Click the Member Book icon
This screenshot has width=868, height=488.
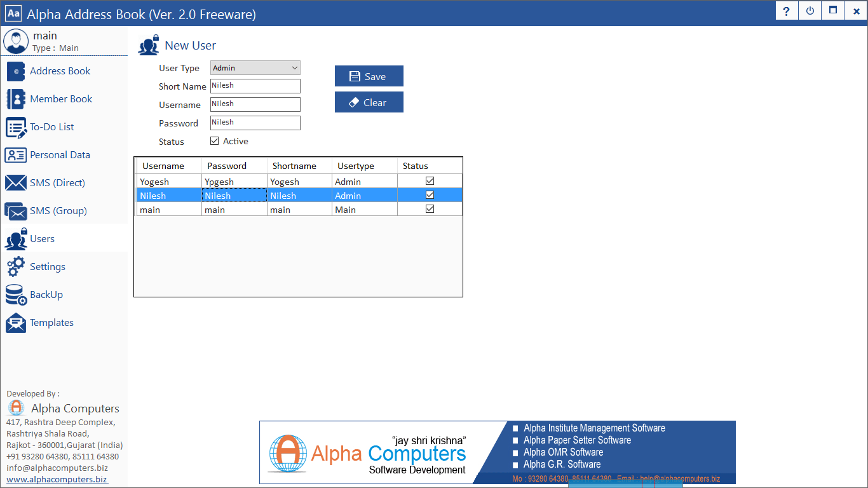coord(16,99)
